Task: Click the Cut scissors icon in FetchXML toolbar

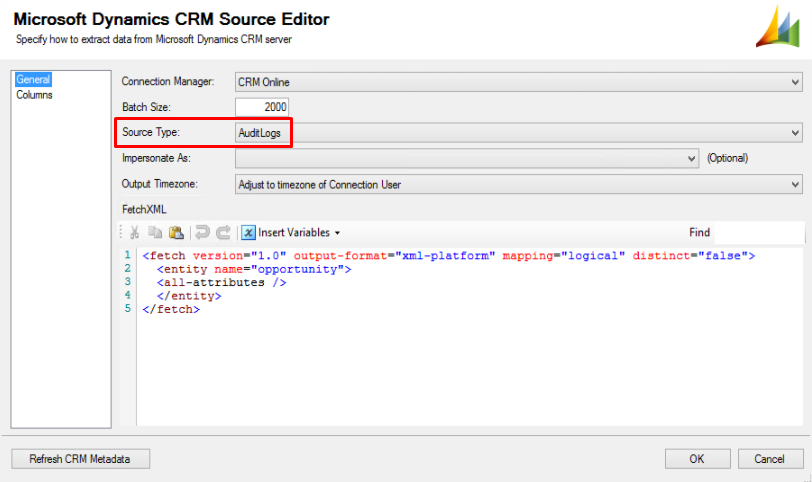Action: (x=134, y=232)
